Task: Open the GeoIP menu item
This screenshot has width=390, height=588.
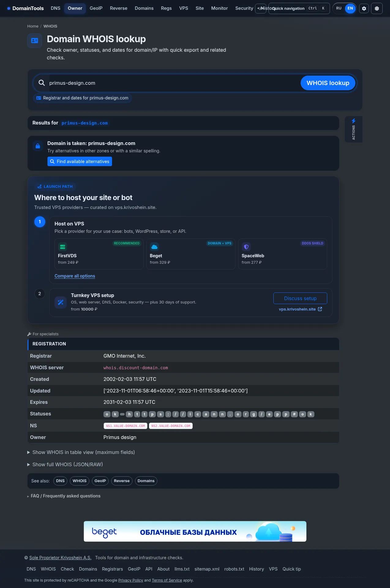Action: tap(96, 8)
